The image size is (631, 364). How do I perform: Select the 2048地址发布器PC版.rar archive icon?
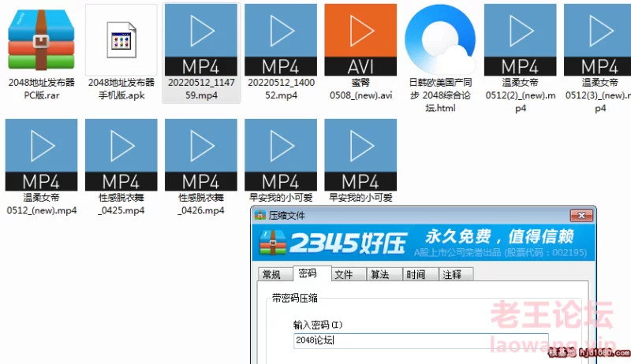click(42, 40)
